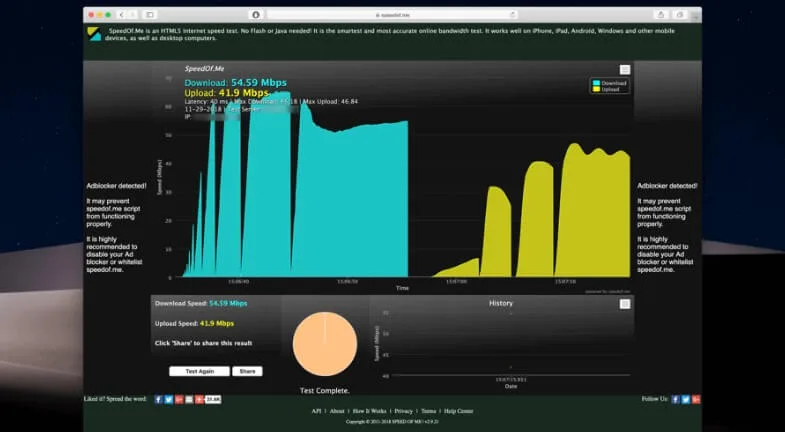
Task: Open the speed chart context menu icon
Action: pyautogui.click(x=625, y=70)
